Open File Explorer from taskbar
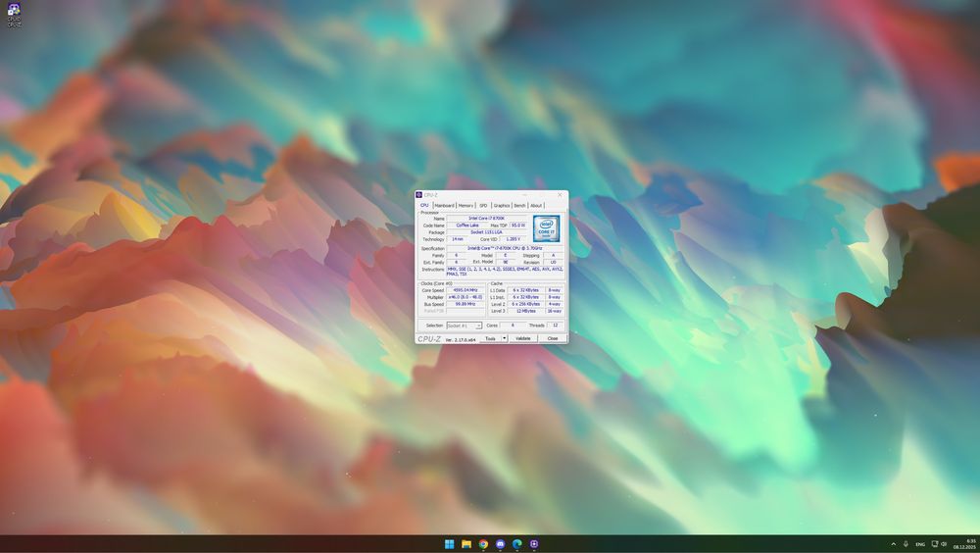Screen dimensions: 980x553 [x=466, y=544]
